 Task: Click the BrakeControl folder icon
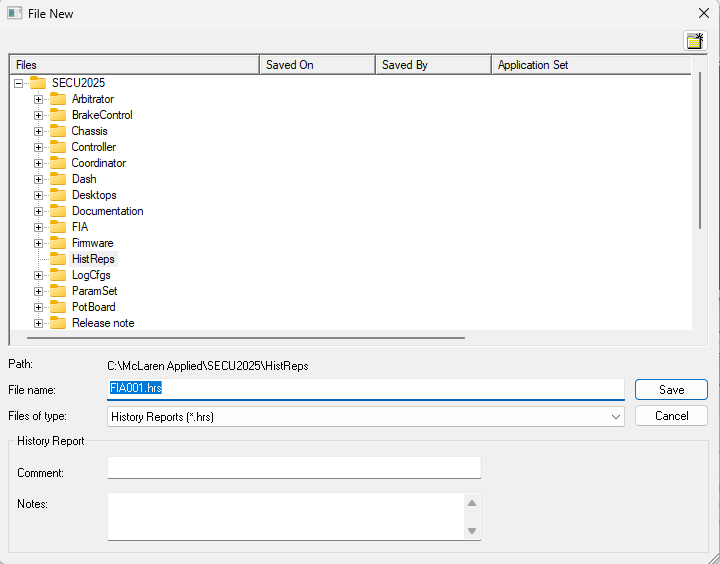58,115
